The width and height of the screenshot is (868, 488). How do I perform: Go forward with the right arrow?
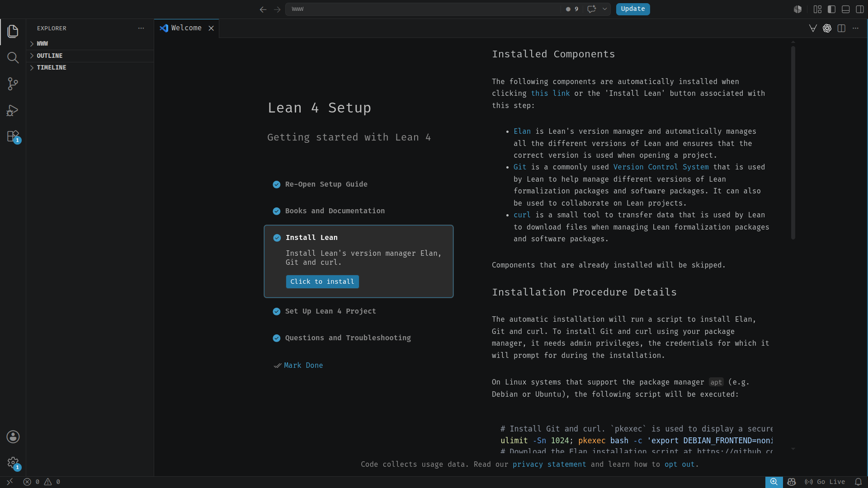[277, 9]
